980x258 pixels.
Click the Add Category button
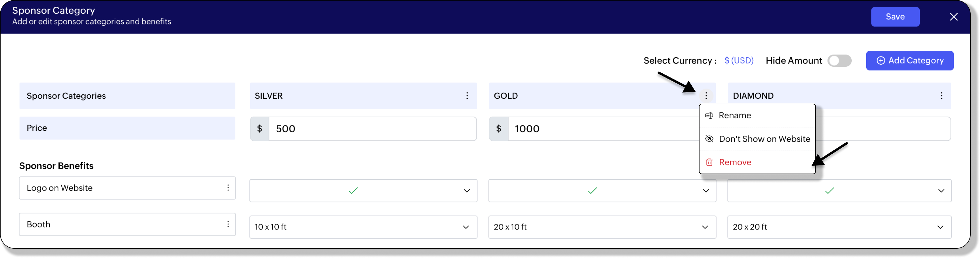[x=909, y=61]
